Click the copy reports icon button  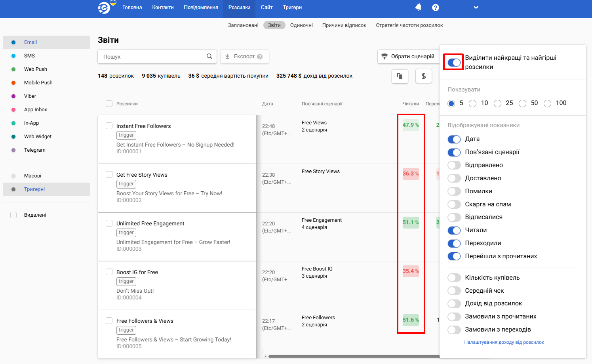click(400, 76)
